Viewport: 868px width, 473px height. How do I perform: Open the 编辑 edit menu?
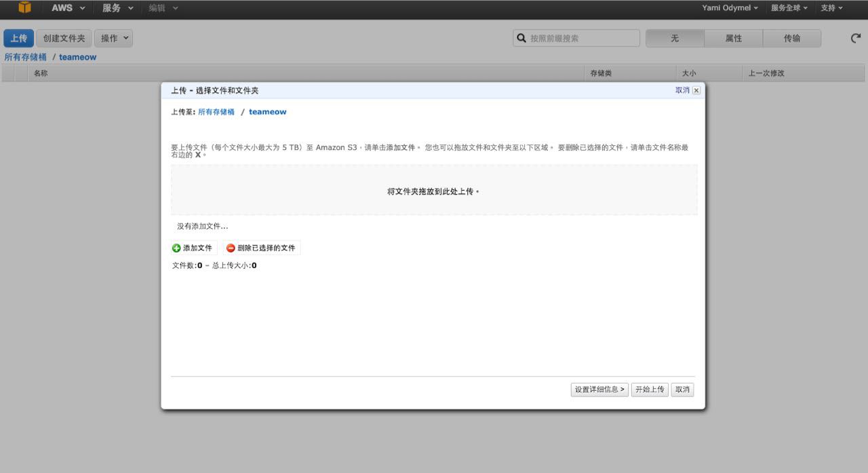click(163, 8)
